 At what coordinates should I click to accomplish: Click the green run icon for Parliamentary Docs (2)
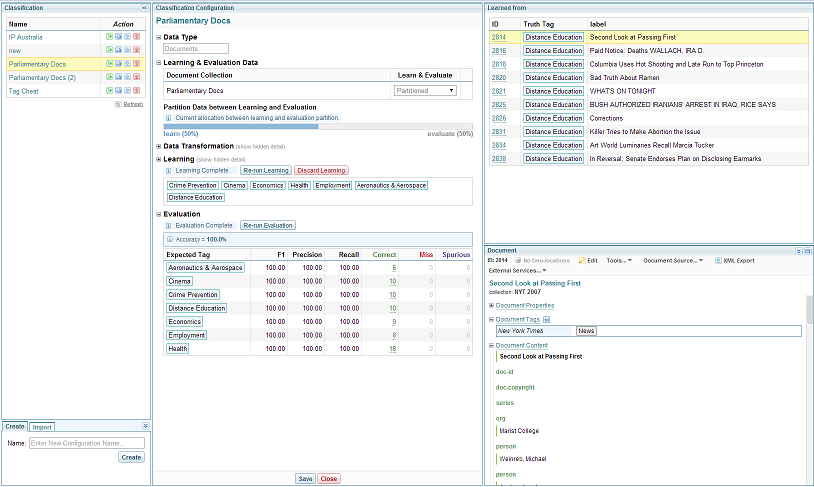pyautogui.click(x=108, y=77)
